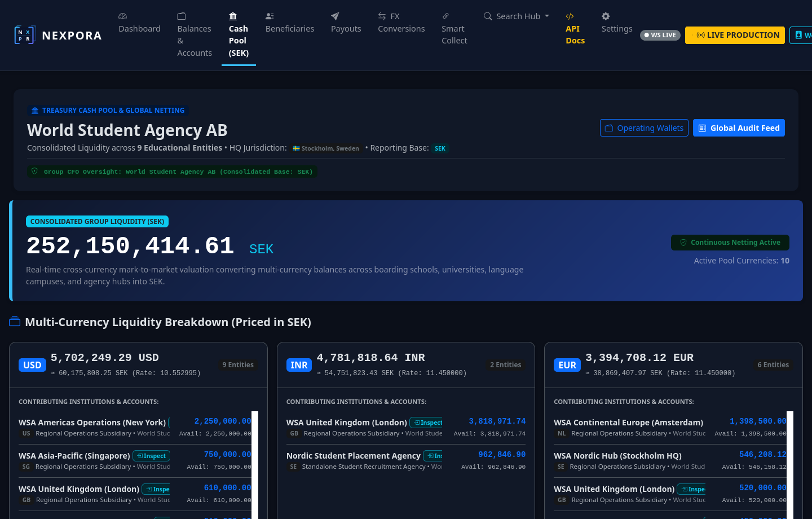Screen dimensions: 812x519
Task: Go to the Dashboard page
Action: tap(139, 23)
